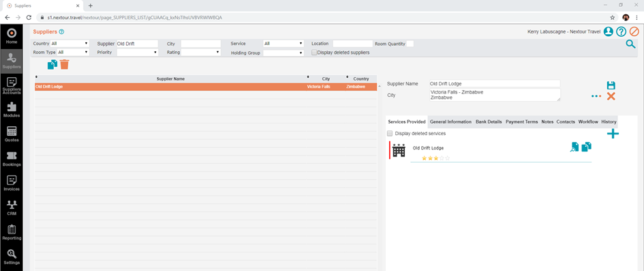Click the user profile icon
This screenshot has width=644, height=271.
(609, 31)
